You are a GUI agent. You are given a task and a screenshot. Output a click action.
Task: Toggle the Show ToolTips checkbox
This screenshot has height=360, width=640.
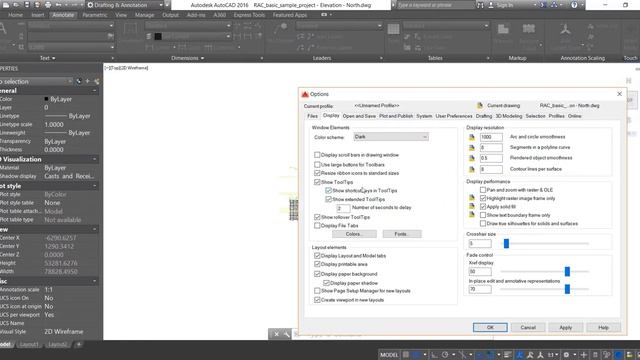coord(317,182)
